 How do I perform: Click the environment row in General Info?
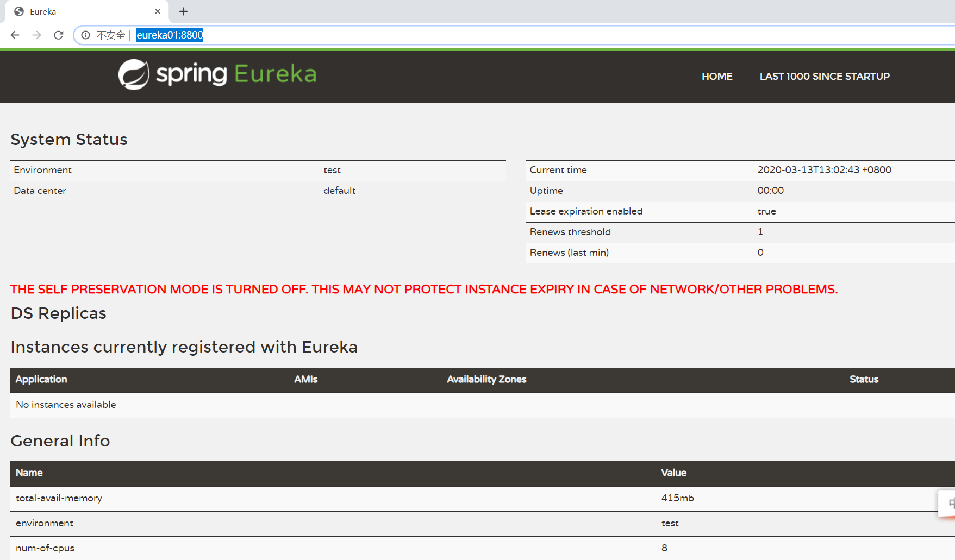pos(483,524)
